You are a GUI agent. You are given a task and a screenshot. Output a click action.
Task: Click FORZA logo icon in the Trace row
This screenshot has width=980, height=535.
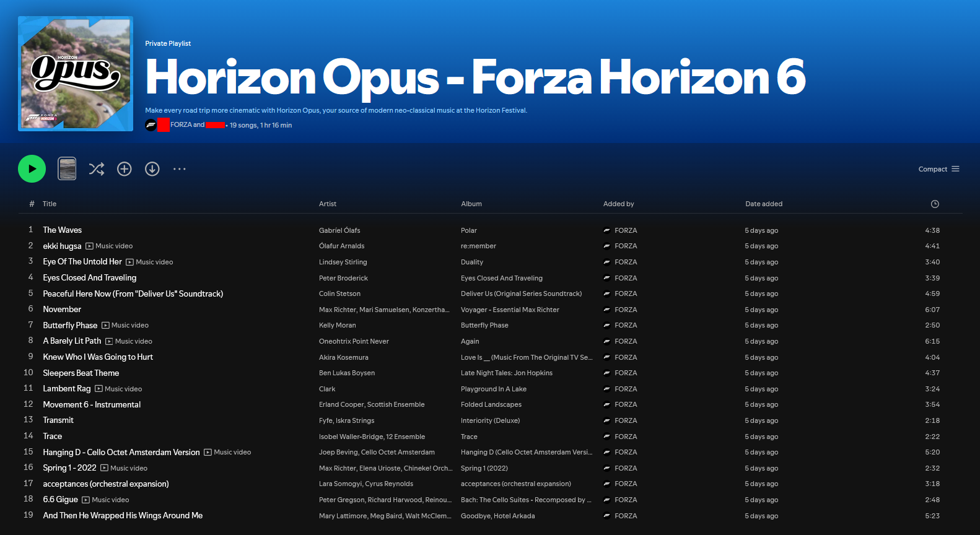pos(607,437)
